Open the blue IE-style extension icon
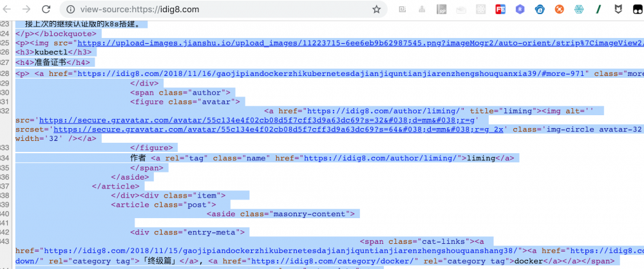This screenshot has height=269, width=644. (540, 10)
